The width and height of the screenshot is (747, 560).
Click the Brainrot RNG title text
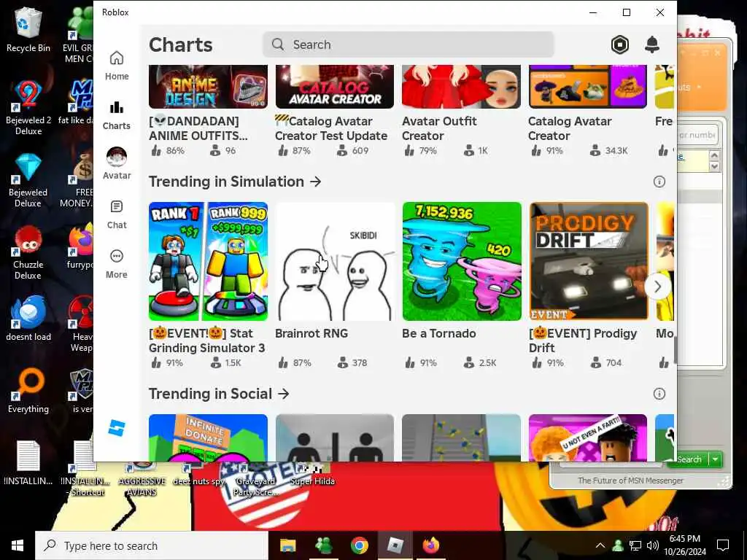pyautogui.click(x=311, y=333)
